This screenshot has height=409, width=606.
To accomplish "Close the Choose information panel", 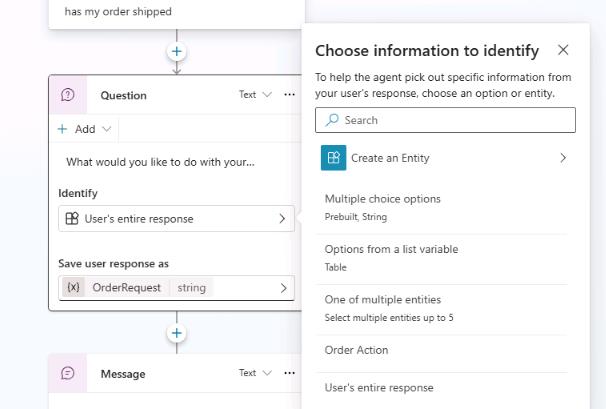I will [x=563, y=50].
